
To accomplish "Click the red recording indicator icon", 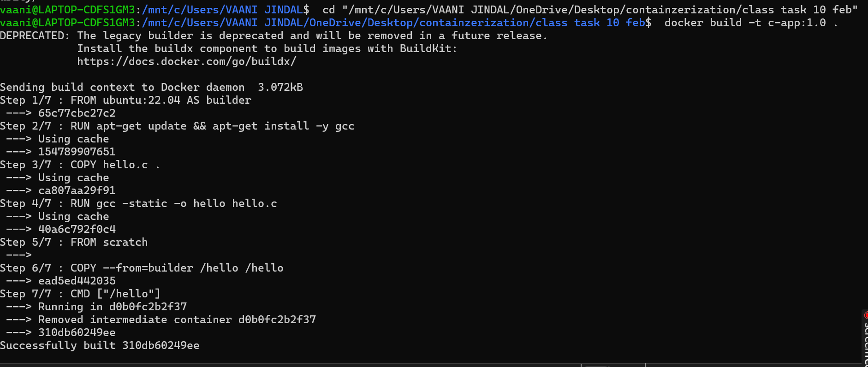I will click(866, 315).
